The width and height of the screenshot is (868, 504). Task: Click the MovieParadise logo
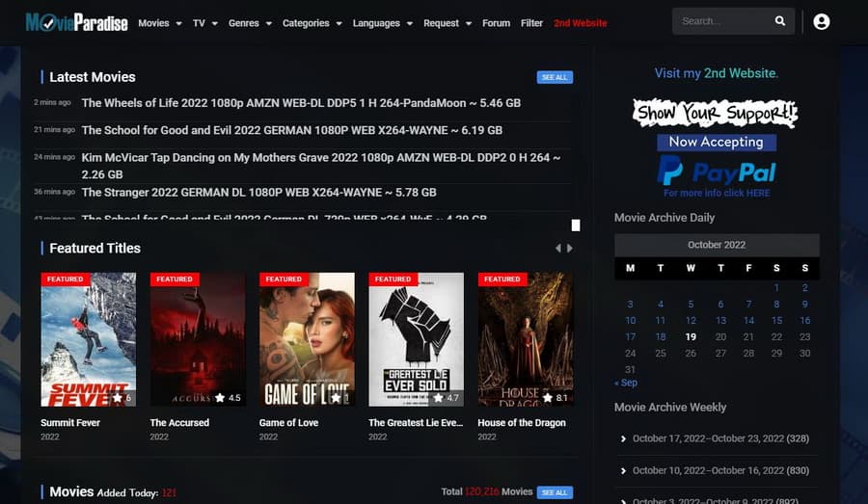76,22
